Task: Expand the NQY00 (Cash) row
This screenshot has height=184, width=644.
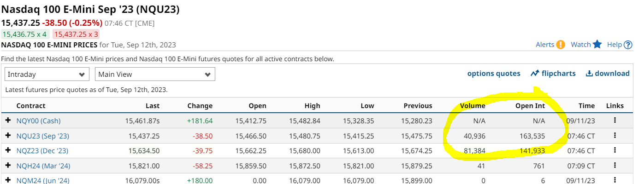Action: (x=8, y=121)
